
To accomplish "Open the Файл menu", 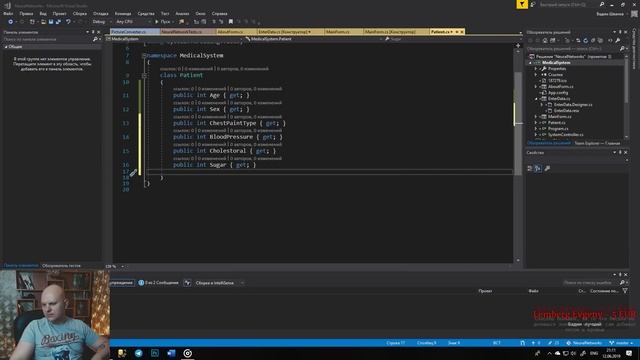I will pos(8,13).
